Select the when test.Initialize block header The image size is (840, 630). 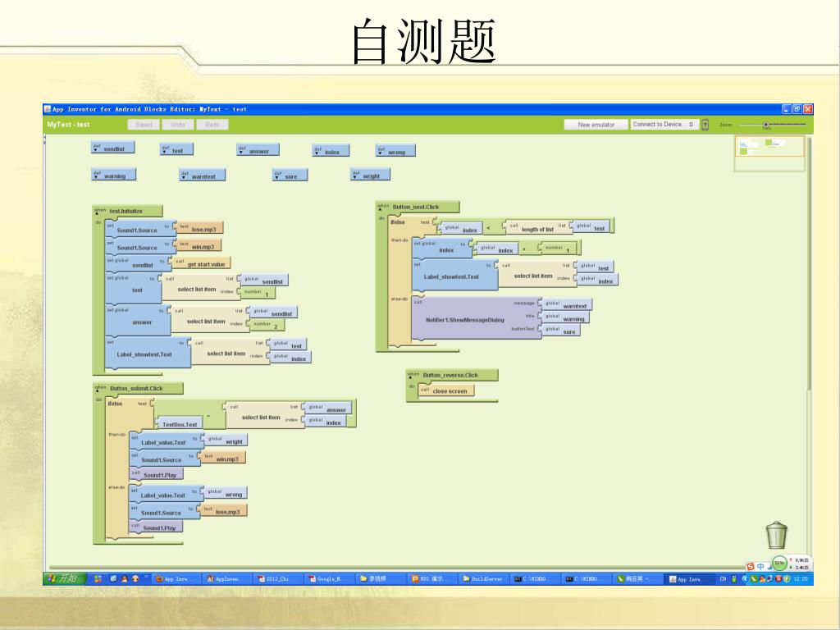coord(127,211)
